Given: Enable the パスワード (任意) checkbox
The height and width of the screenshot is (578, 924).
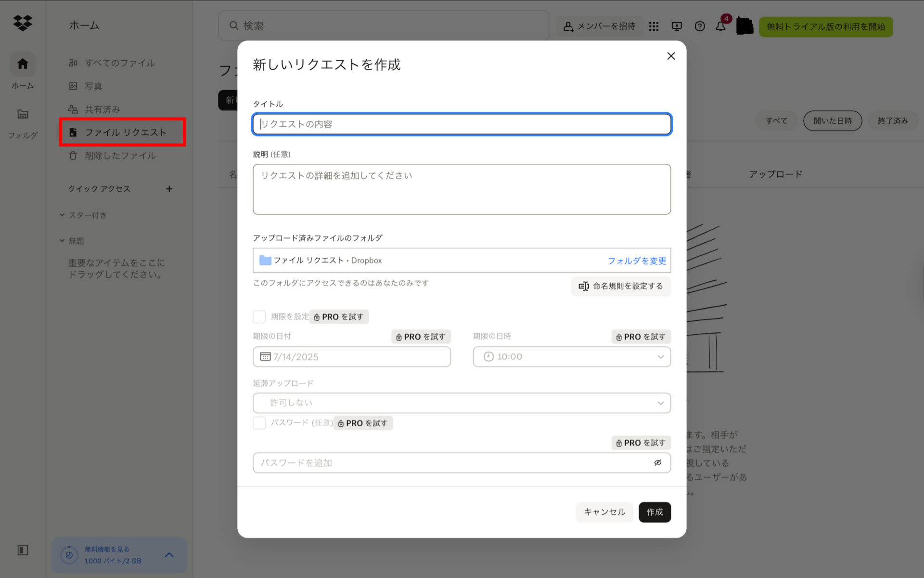Looking at the screenshot, I should click(259, 423).
